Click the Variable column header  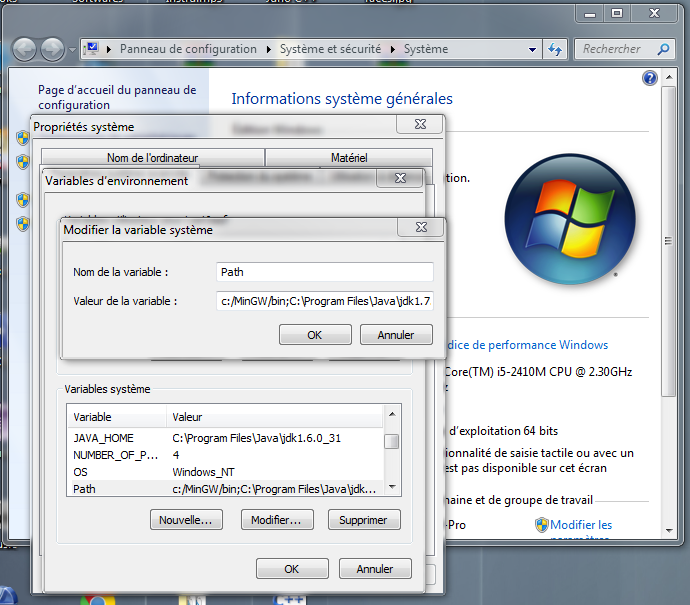[117, 416]
